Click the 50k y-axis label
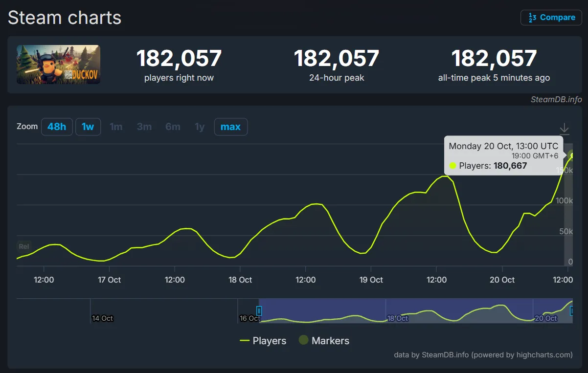588x373 pixels. [565, 231]
